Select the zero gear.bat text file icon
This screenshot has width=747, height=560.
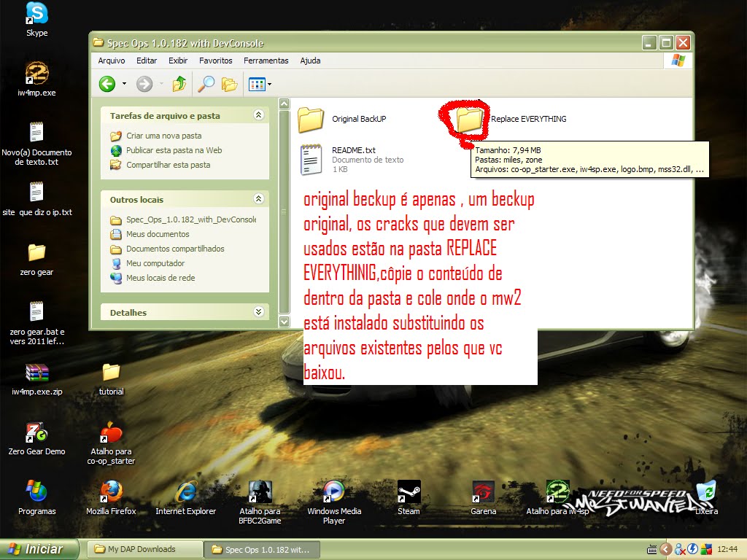(x=36, y=323)
